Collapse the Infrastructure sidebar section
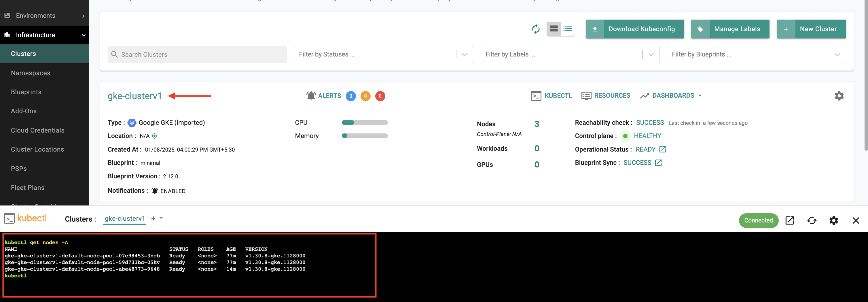Viewport: 868px width, 302px height. click(44, 35)
